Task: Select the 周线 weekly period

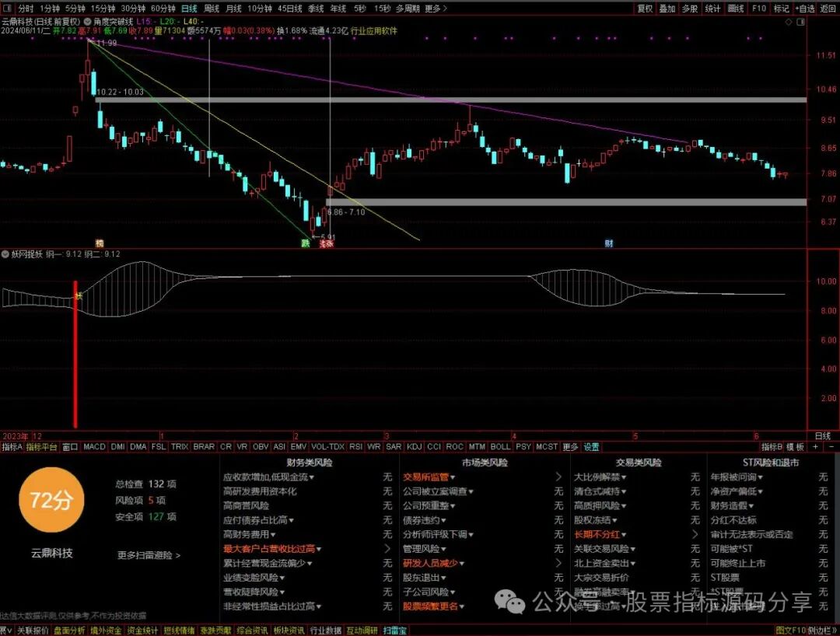Action: (212, 9)
